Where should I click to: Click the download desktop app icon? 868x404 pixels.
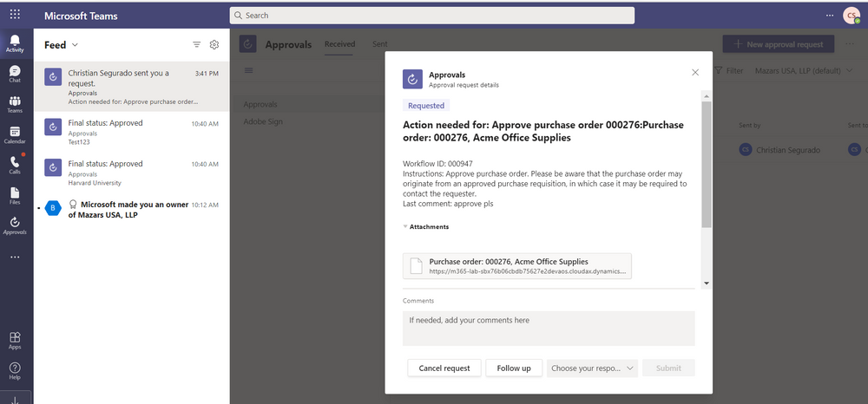pyautogui.click(x=15, y=399)
